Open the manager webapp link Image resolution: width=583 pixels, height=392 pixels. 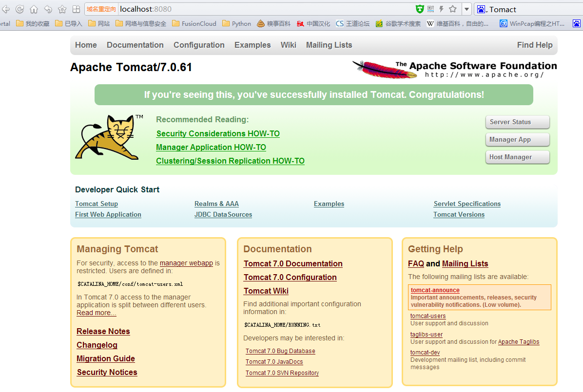coord(186,263)
